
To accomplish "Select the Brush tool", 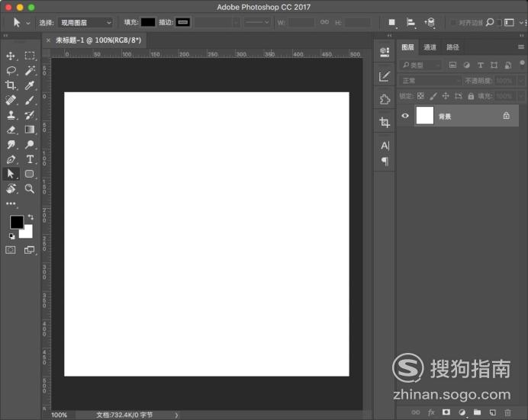I will [x=30, y=100].
